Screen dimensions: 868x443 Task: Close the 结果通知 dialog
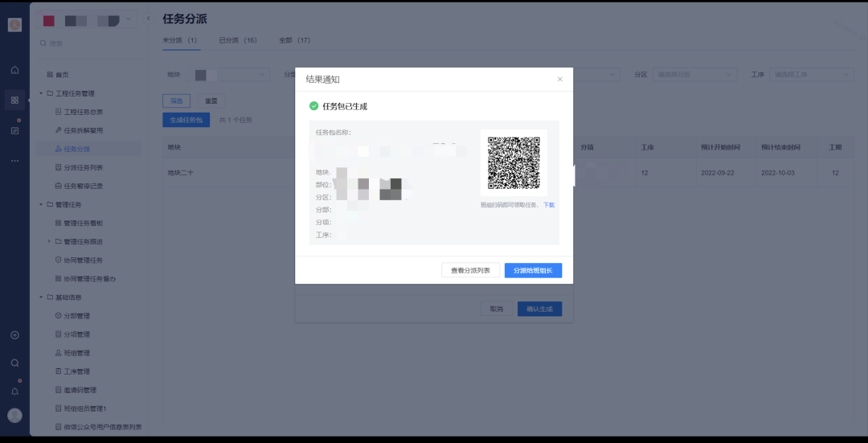click(559, 79)
